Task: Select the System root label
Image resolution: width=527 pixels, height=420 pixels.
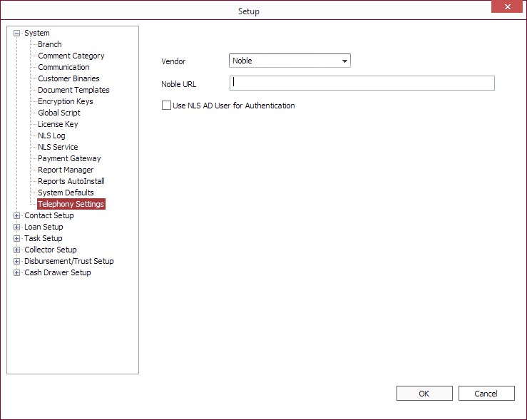Action: 37,33
